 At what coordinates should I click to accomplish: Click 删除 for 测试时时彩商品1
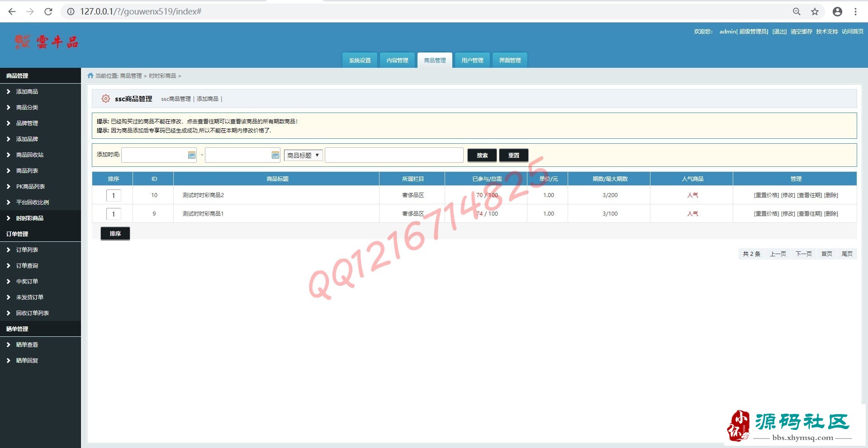(831, 213)
